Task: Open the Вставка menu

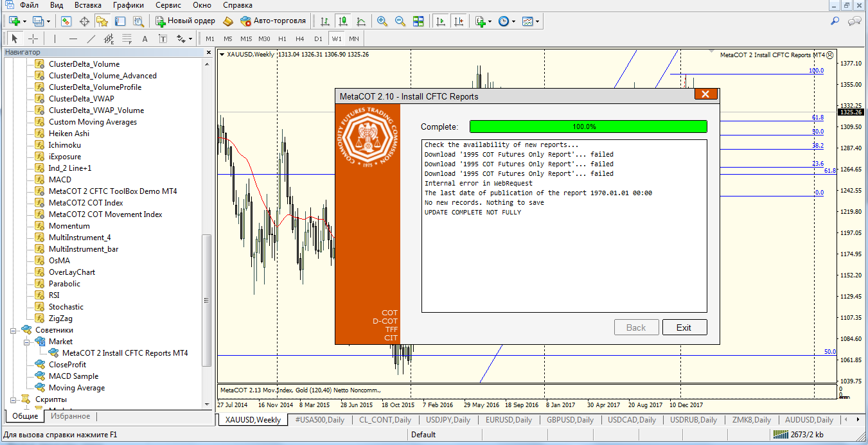Action: click(x=88, y=5)
